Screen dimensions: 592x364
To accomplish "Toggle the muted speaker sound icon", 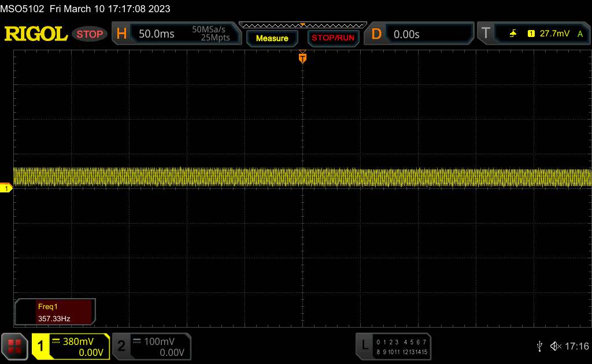I will tap(556, 346).
